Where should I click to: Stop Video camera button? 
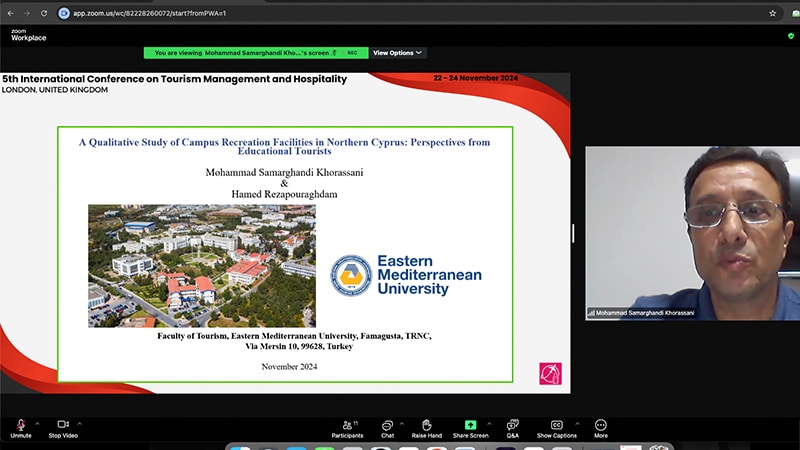point(62,426)
